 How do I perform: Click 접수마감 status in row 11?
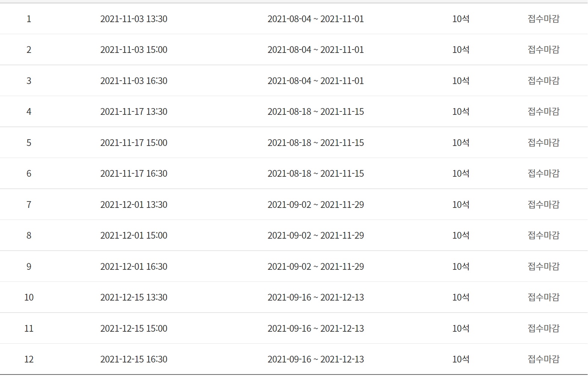tap(543, 328)
